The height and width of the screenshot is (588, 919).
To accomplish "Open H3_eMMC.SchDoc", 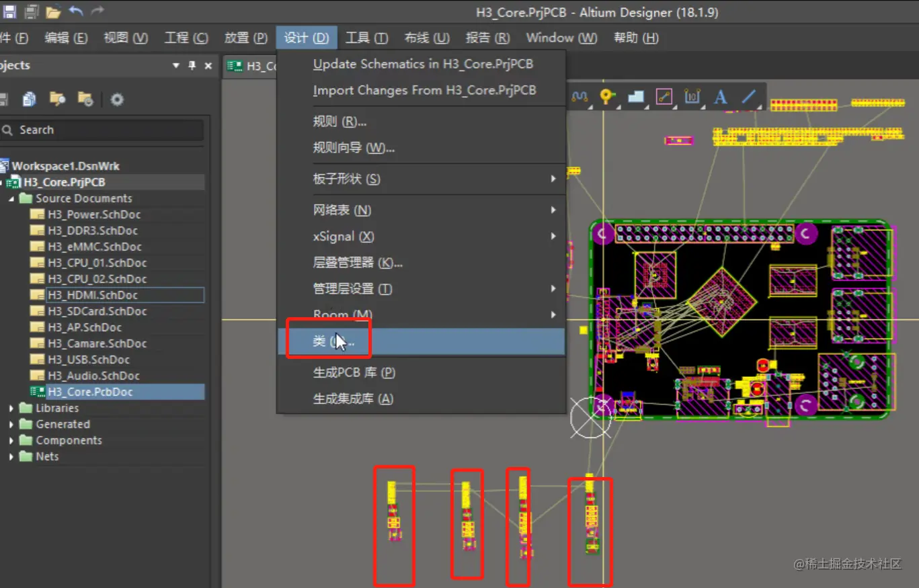I will pos(94,247).
